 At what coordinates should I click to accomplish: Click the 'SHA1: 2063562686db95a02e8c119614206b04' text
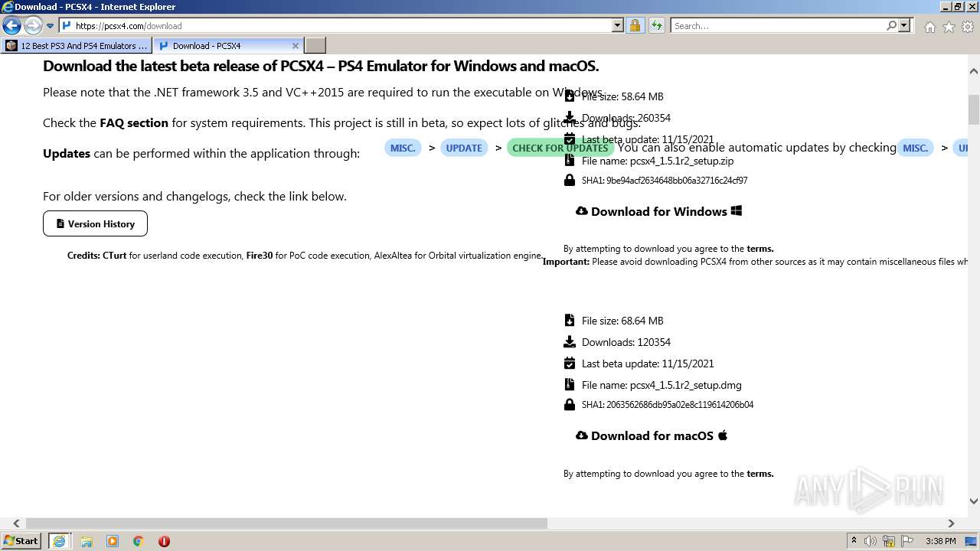click(668, 405)
